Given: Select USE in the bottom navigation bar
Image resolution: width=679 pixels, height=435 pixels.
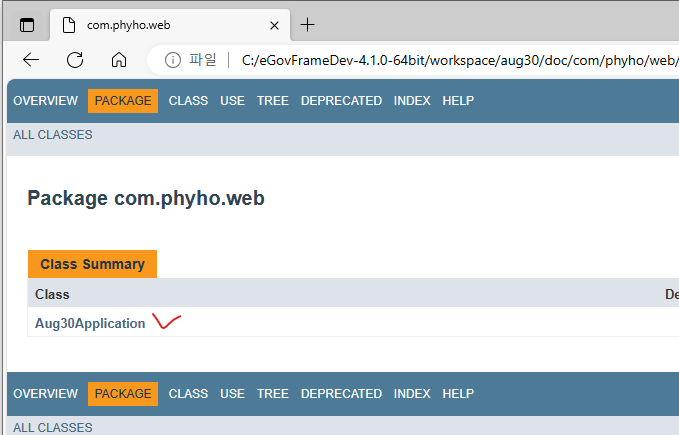Looking at the screenshot, I should click(x=233, y=394).
